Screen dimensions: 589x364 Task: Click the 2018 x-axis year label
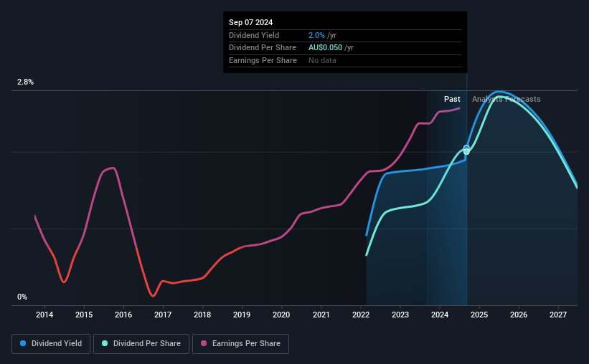pyautogui.click(x=202, y=315)
